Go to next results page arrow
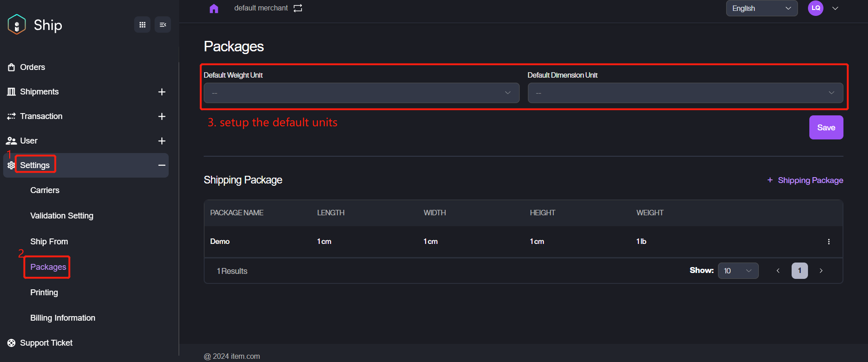 [821, 271]
